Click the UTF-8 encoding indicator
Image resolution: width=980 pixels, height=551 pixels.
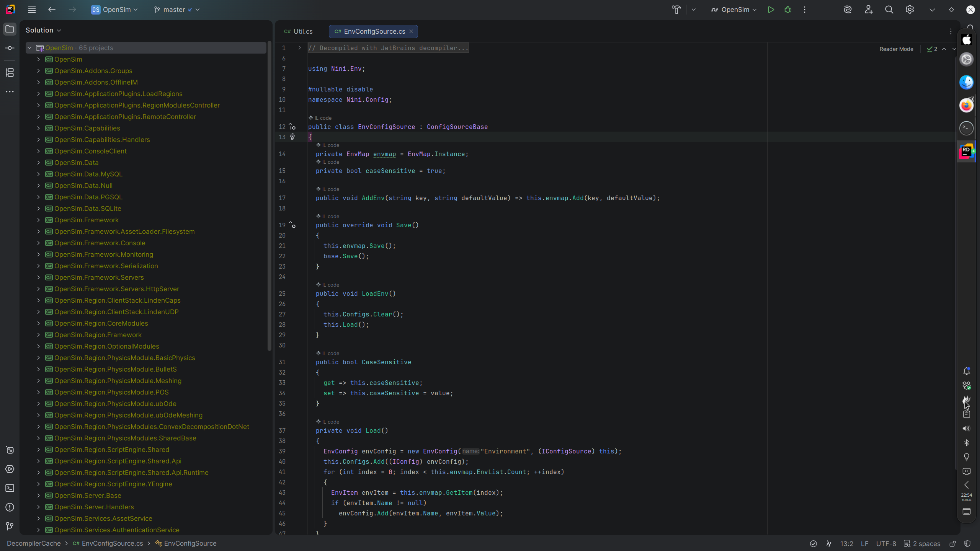(x=886, y=544)
